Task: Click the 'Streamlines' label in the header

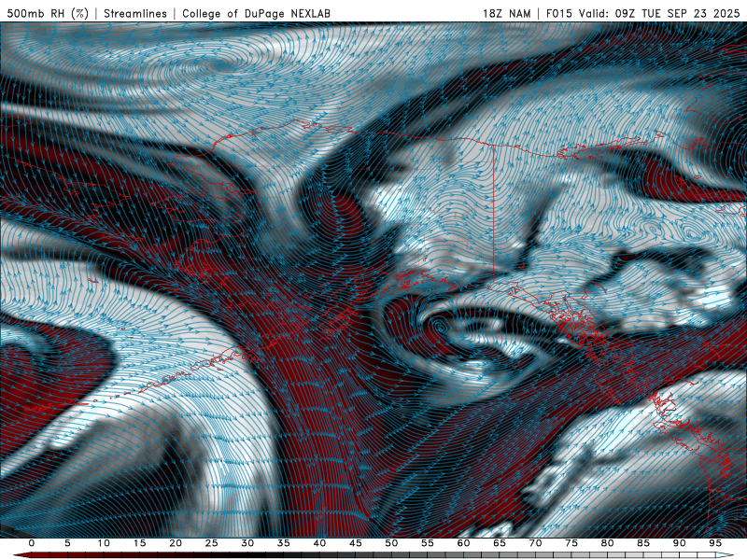Action: (135, 13)
